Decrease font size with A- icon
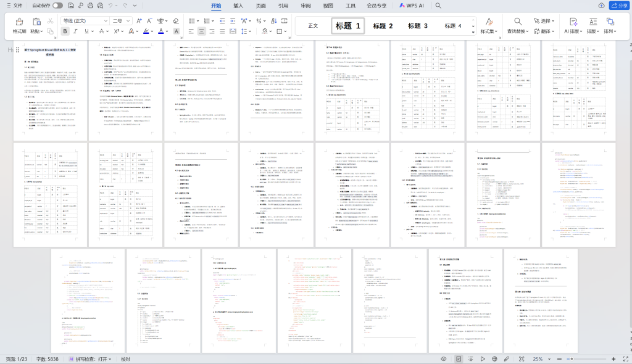Screen dimensions: 632x364 tap(149, 21)
